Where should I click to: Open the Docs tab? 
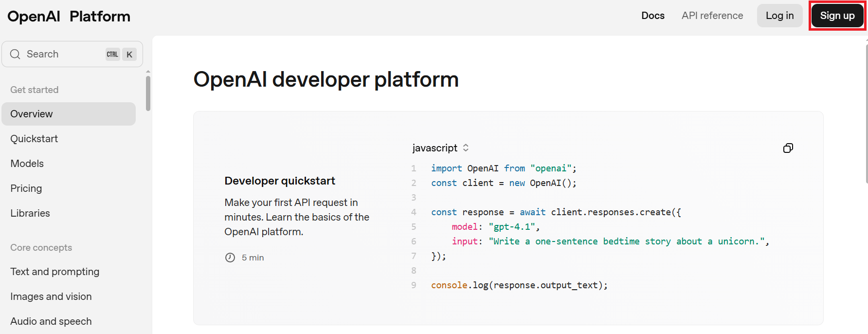[x=652, y=16]
